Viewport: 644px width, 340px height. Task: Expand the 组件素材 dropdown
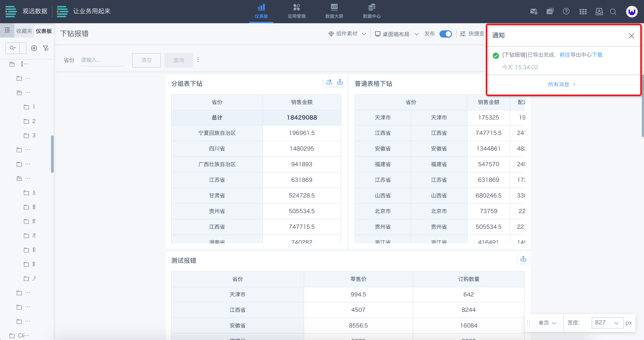[x=347, y=34]
